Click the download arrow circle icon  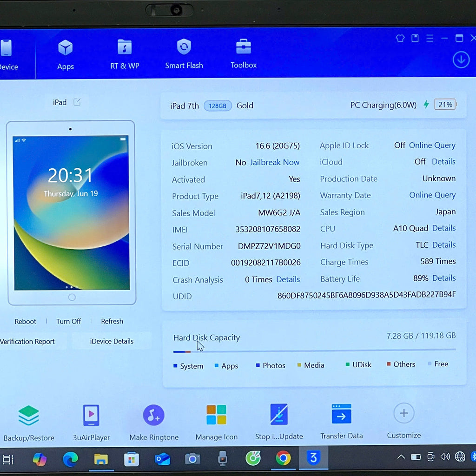[x=461, y=60]
